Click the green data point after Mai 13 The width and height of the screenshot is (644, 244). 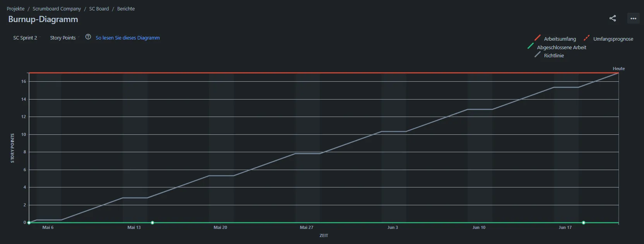pos(152,223)
